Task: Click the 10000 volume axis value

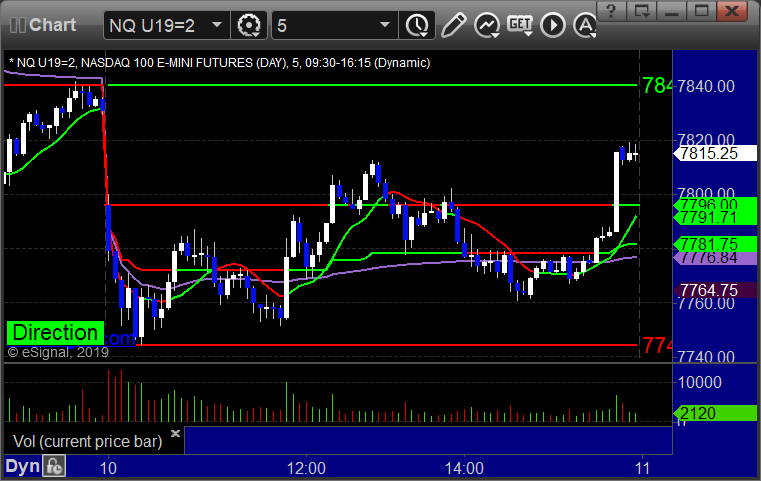Action: click(x=700, y=382)
